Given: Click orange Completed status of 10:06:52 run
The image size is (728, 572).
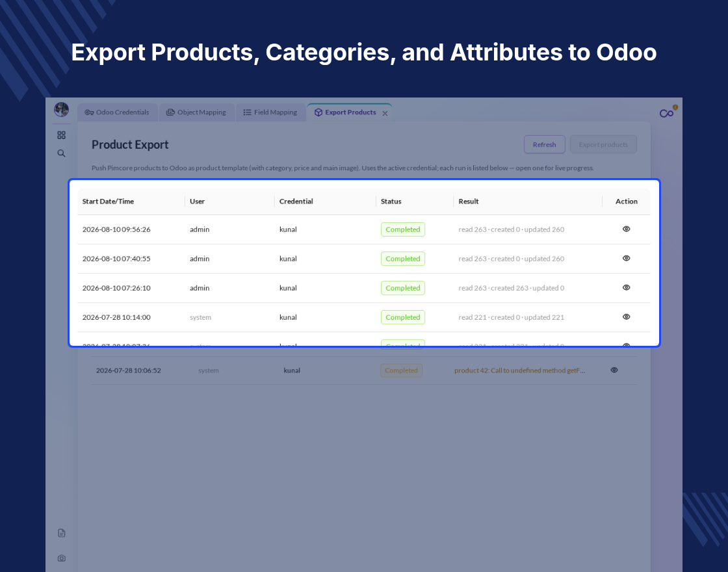Looking at the screenshot, I should (401, 370).
